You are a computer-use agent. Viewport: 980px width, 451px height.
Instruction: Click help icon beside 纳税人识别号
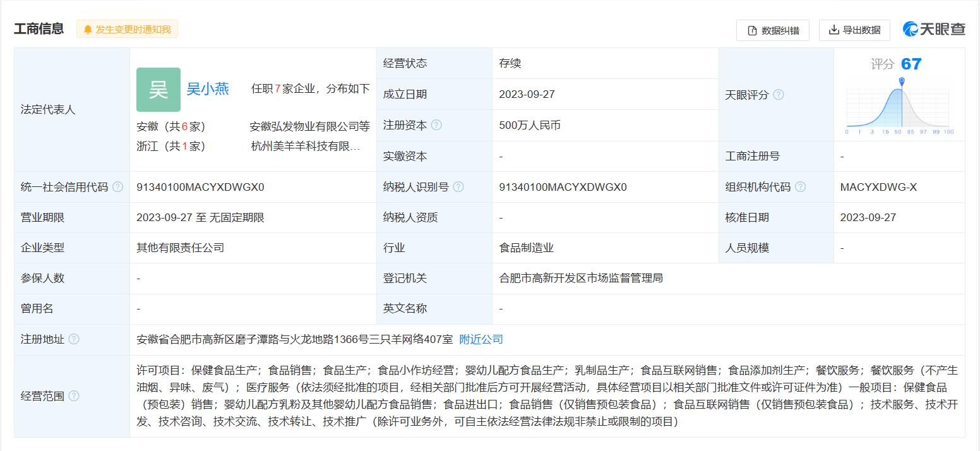[458, 187]
